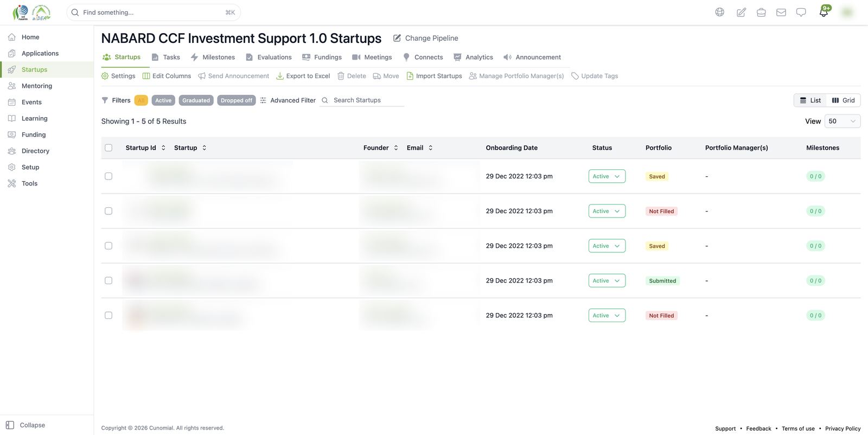The height and width of the screenshot is (435, 868).
Task: Open the chat bubble icon
Action: (801, 12)
